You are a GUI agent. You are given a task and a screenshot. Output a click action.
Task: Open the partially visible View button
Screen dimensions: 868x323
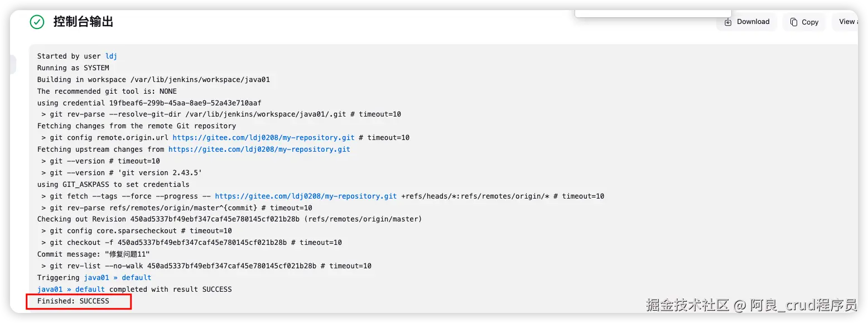[846, 22]
